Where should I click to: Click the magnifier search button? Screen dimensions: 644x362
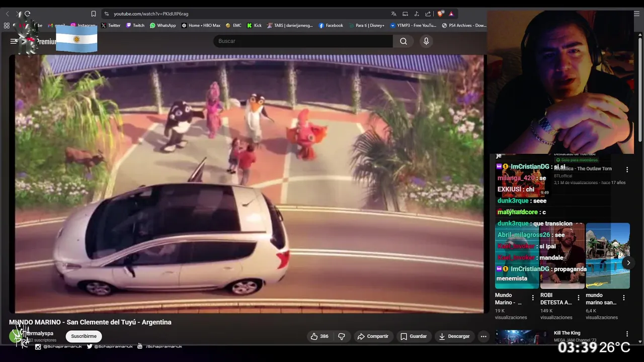[404, 41]
